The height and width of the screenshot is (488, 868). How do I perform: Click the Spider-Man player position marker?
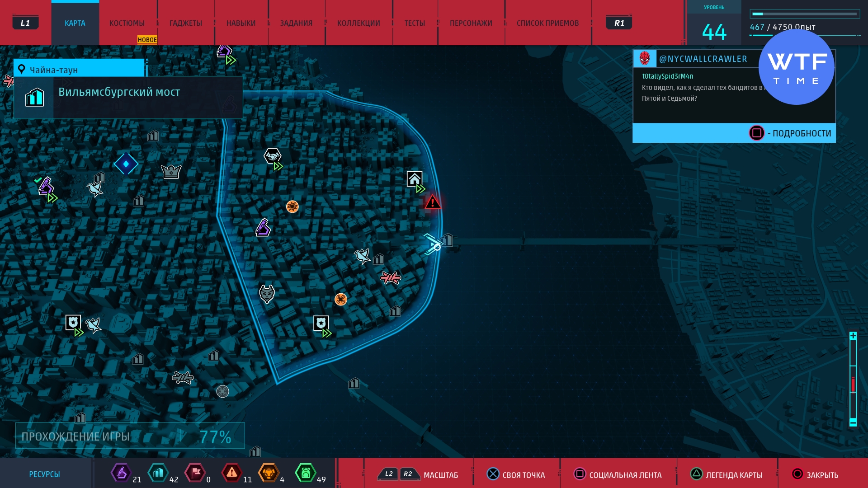click(x=433, y=244)
